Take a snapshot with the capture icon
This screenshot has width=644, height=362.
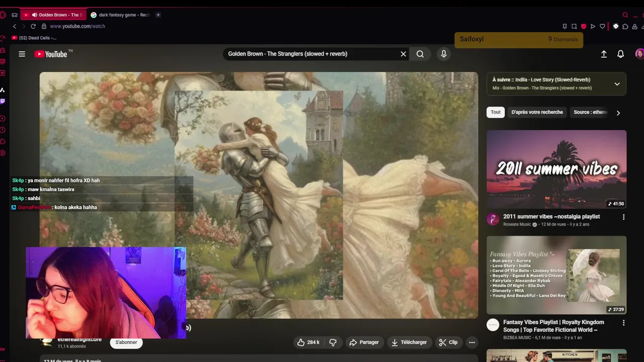574,26
